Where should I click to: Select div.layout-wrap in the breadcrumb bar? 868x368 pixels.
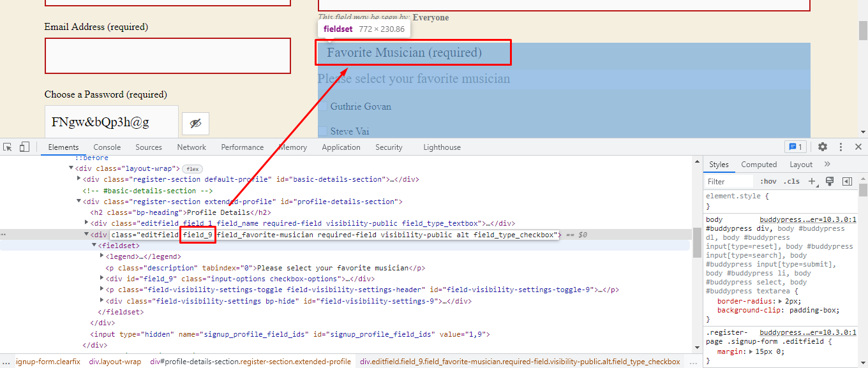click(115, 362)
